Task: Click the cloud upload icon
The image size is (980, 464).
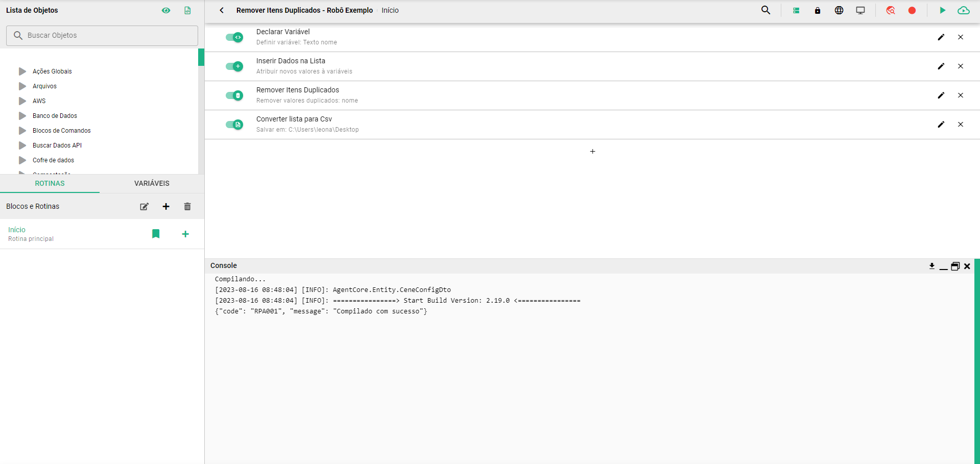Action: 964,10
